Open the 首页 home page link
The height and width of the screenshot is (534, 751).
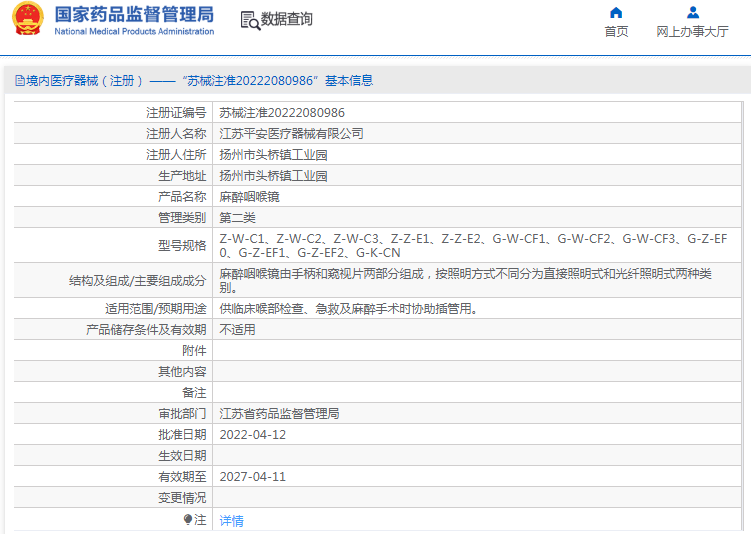coord(616,32)
